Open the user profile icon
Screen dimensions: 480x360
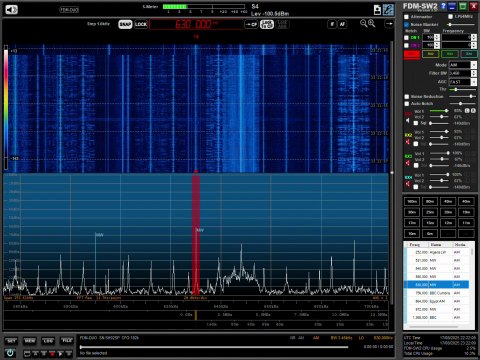pyautogui.click(x=377, y=10)
